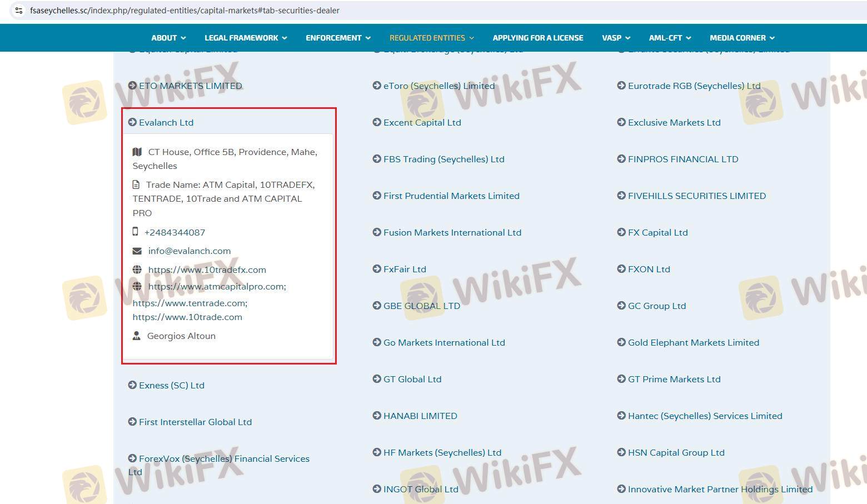The image size is (867, 504).
Task: Click the arrow icon beside Exness (SC) Ltd
Action: (x=132, y=385)
